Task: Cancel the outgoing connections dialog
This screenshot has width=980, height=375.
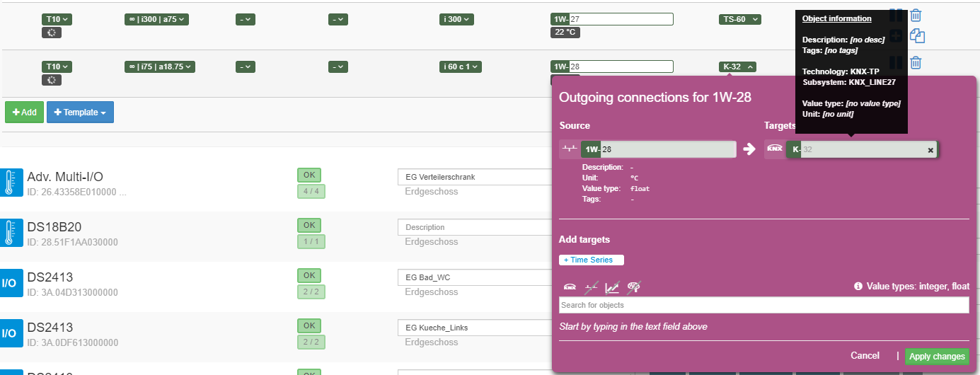Action: (865, 356)
